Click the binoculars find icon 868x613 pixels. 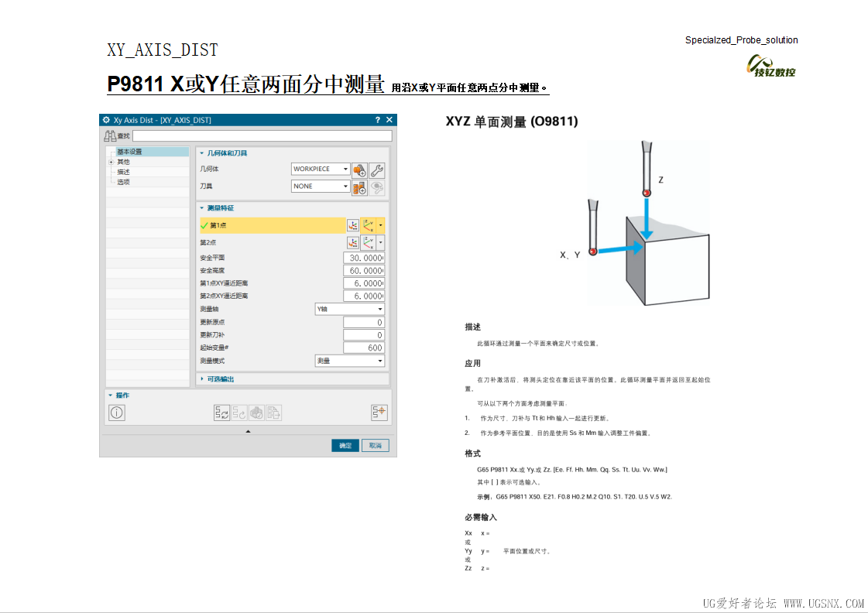click(110, 135)
